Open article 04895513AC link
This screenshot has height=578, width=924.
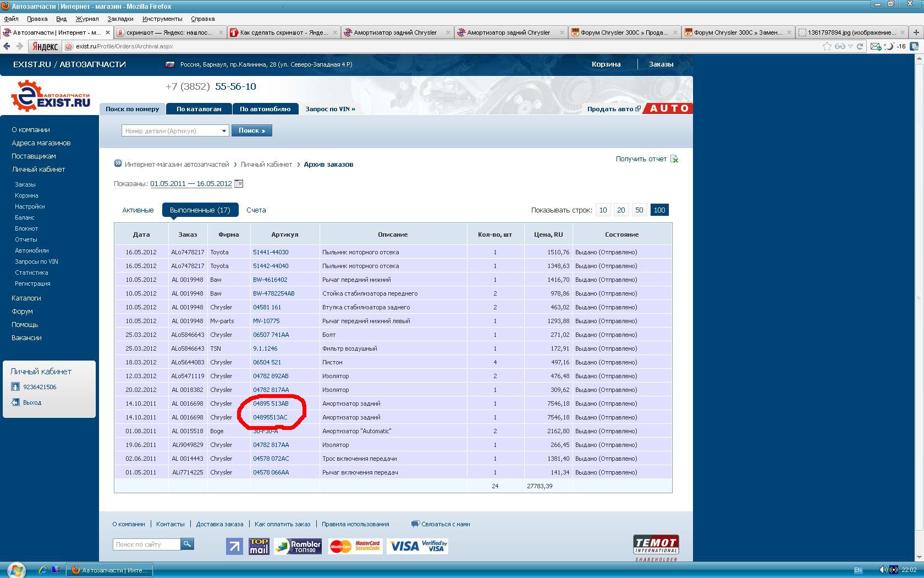point(270,417)
